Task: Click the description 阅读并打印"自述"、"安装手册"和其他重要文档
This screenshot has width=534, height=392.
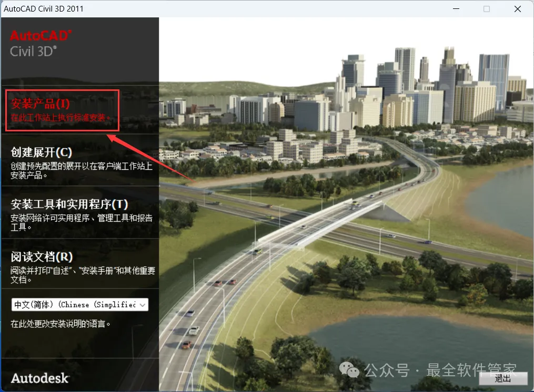Action: point(83,275)
